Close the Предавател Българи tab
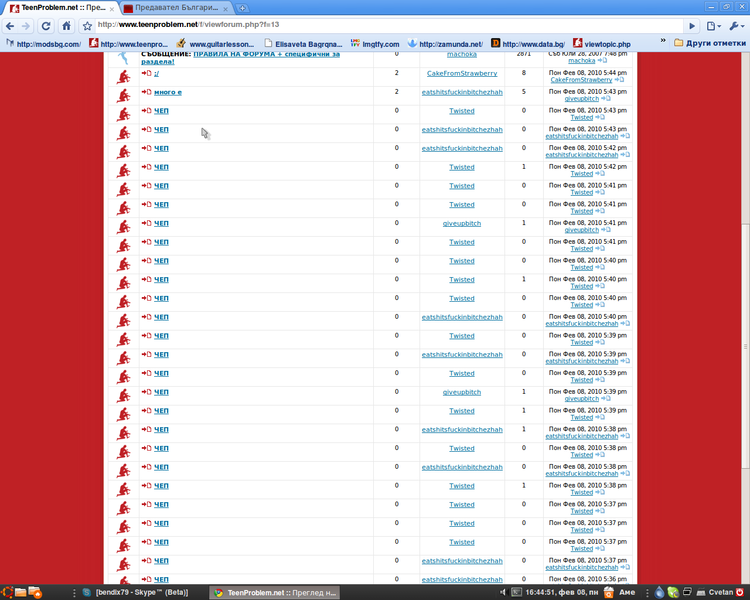Viewport: 750px width, 600px height. [x=225, y=9]
